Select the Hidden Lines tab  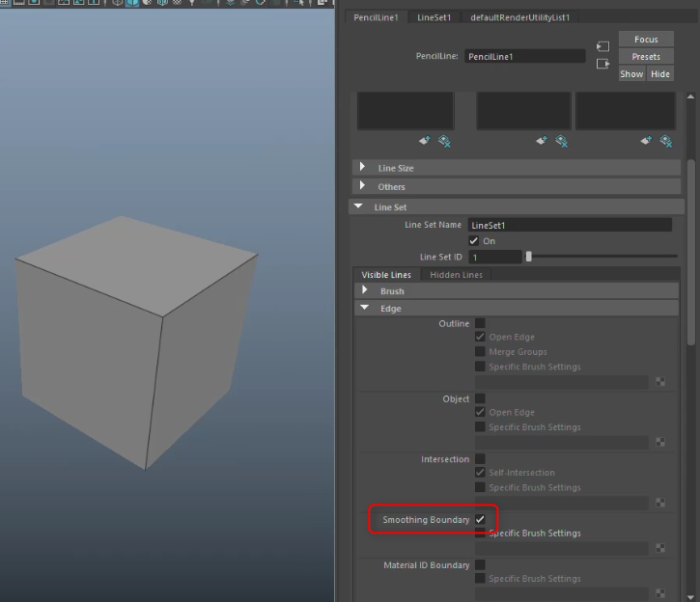[x=457, y=275]
